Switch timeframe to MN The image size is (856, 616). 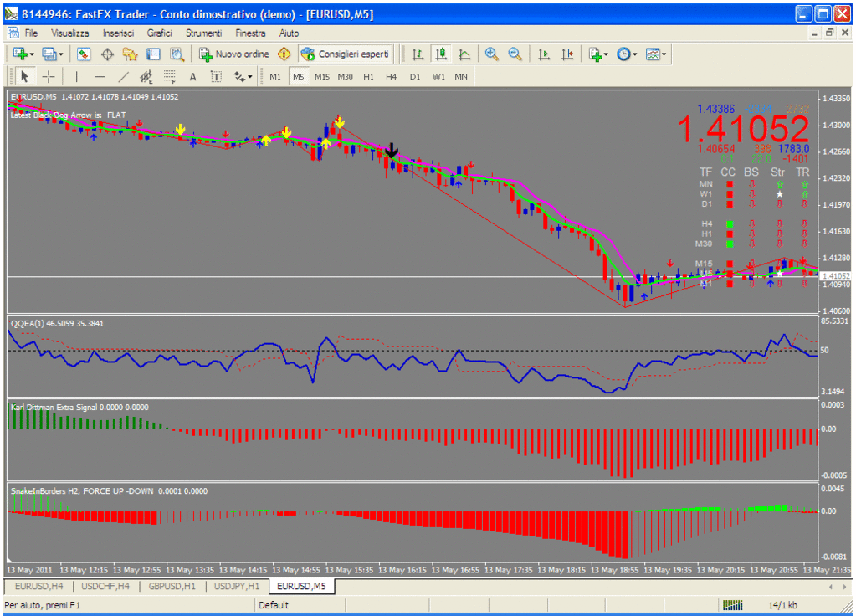pos(461,77)
